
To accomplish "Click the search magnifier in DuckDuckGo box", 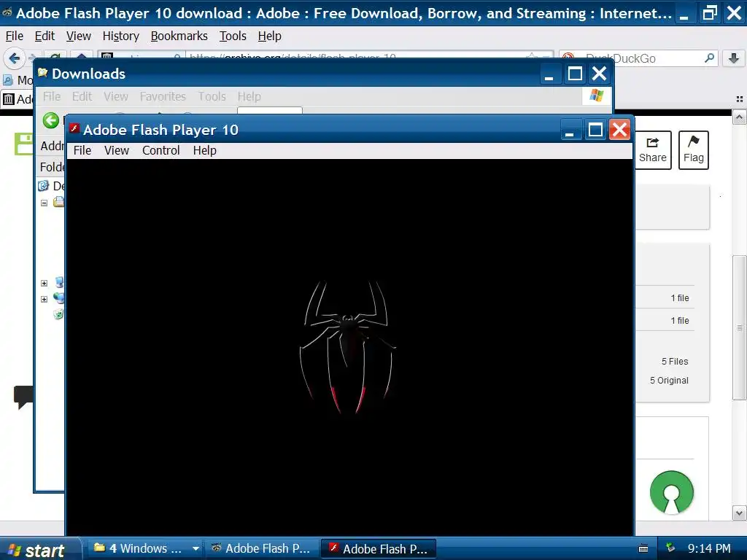I will coord(709,58).
